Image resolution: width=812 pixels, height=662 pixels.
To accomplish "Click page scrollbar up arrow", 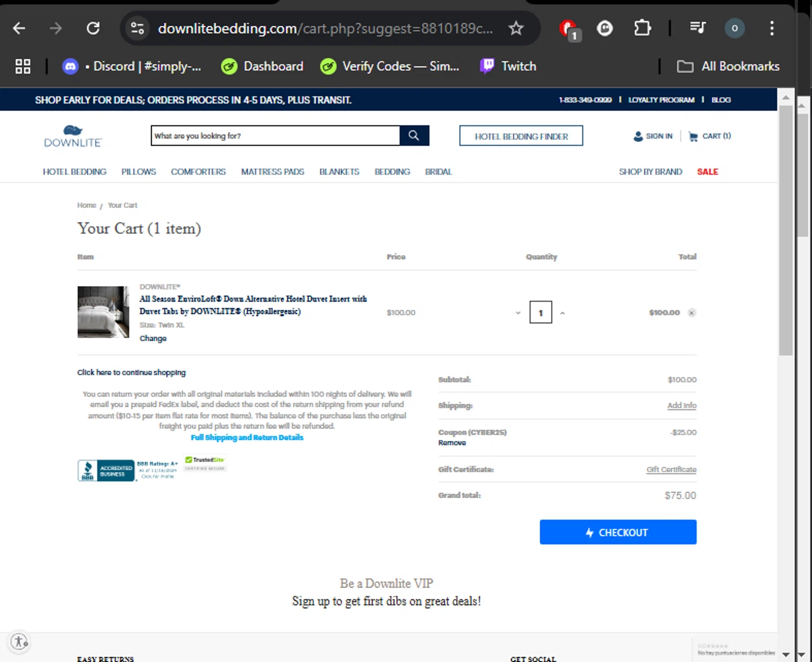I will tap(785, 98).
